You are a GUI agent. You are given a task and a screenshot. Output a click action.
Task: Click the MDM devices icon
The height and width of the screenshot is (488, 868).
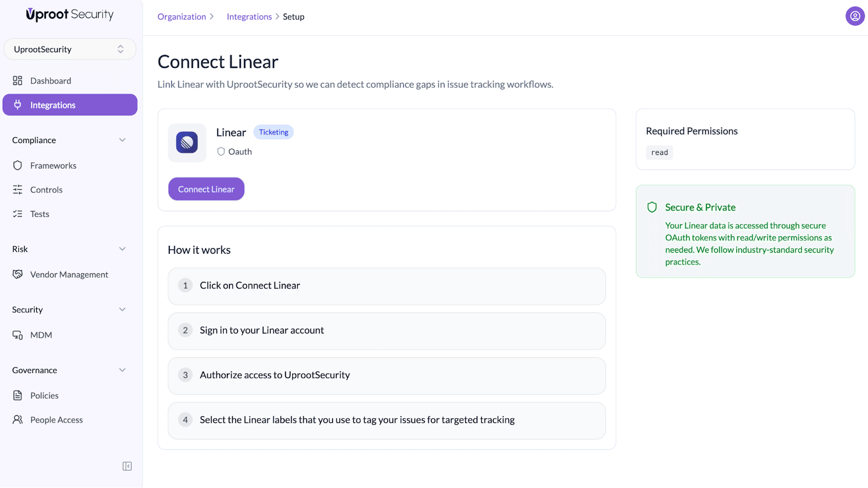[x=18, y=335]
